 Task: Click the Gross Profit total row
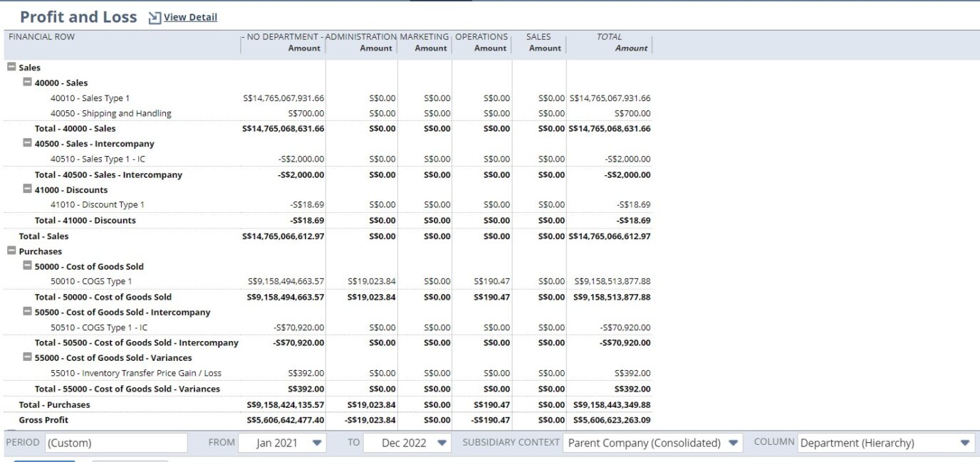coord(42,420)
